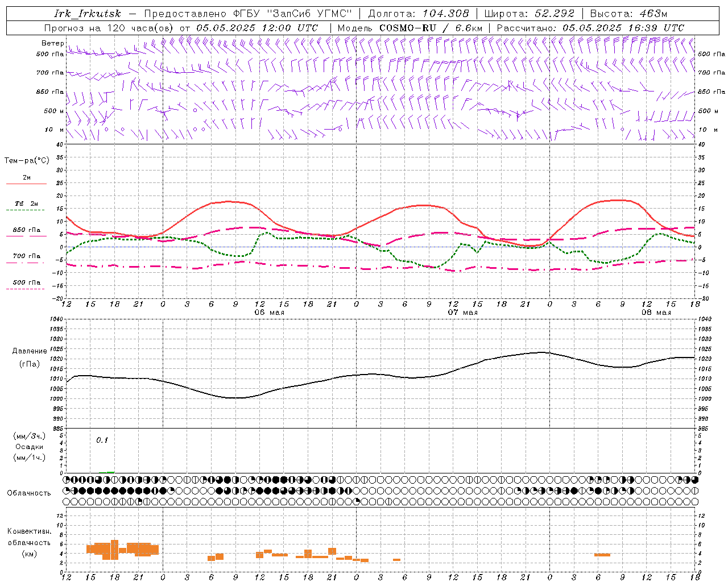
Task: Click the "Высота: 463м" elevation value
Action: pyautogui.click(x=628, y=14)
